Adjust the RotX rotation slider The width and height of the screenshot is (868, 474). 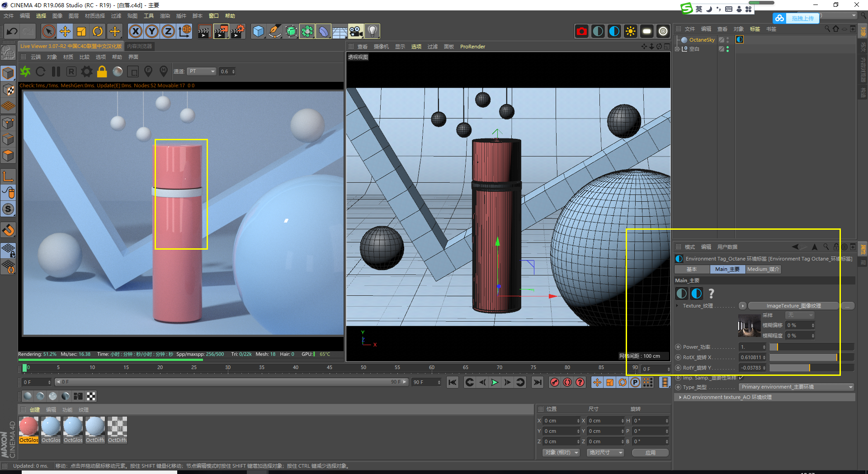click(811, 357)
